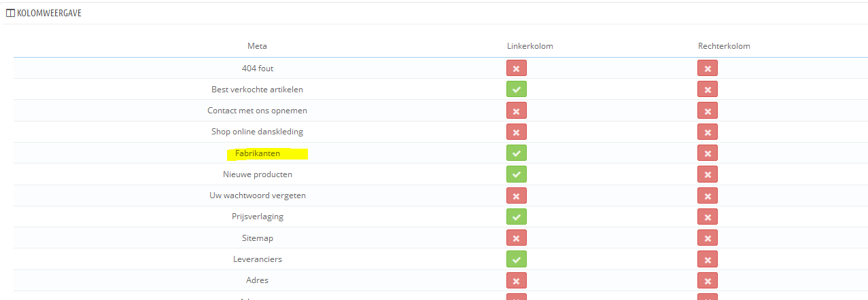
Task: Enable right column for Uw wachtwoord vergeten
Action: pos(708,195)
